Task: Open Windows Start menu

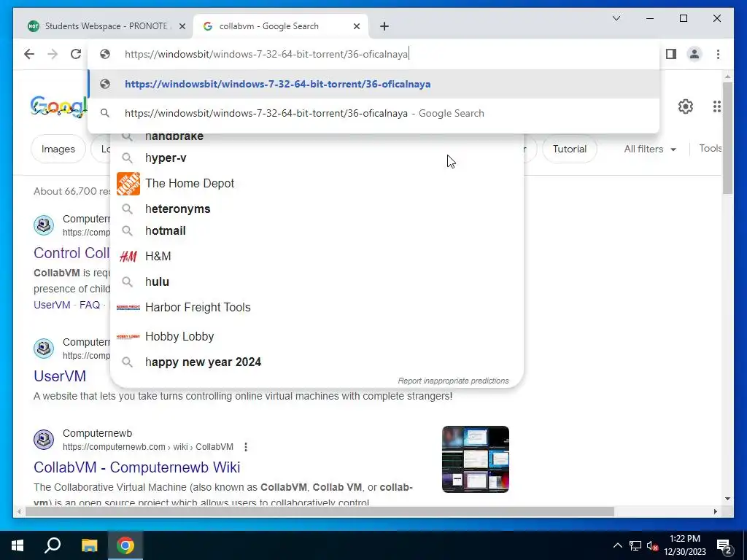Action: click(x=18, y=545)
